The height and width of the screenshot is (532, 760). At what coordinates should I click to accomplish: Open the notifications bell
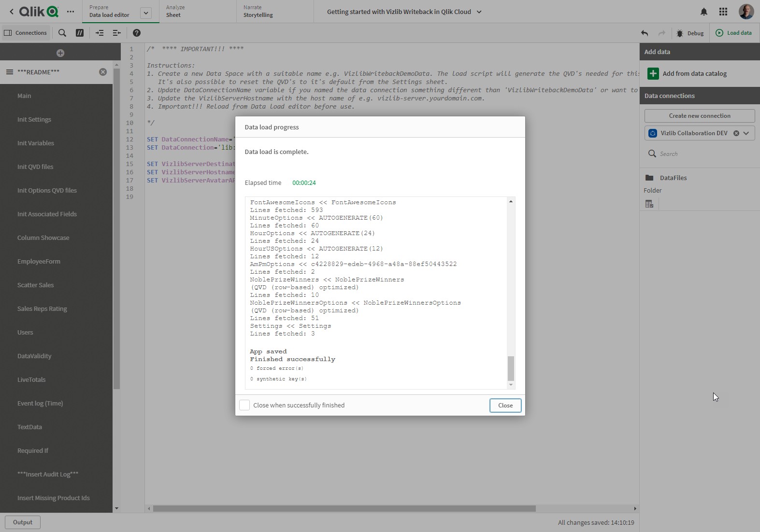pos(704,12)
